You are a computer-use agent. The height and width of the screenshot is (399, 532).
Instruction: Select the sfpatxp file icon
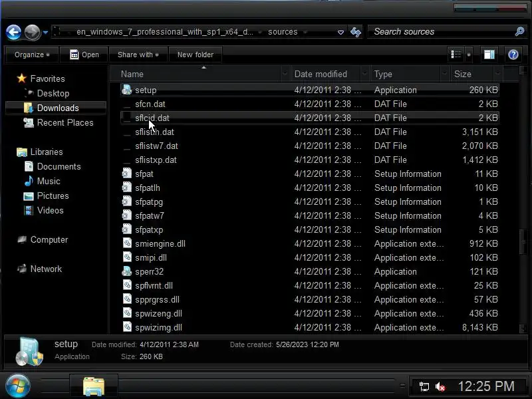tap(127, 229)
